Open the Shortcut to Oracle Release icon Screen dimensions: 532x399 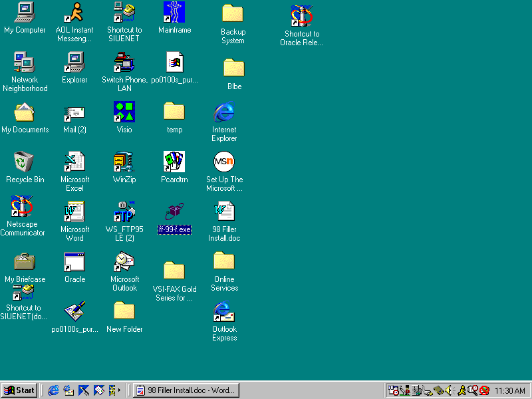[301, 16]
